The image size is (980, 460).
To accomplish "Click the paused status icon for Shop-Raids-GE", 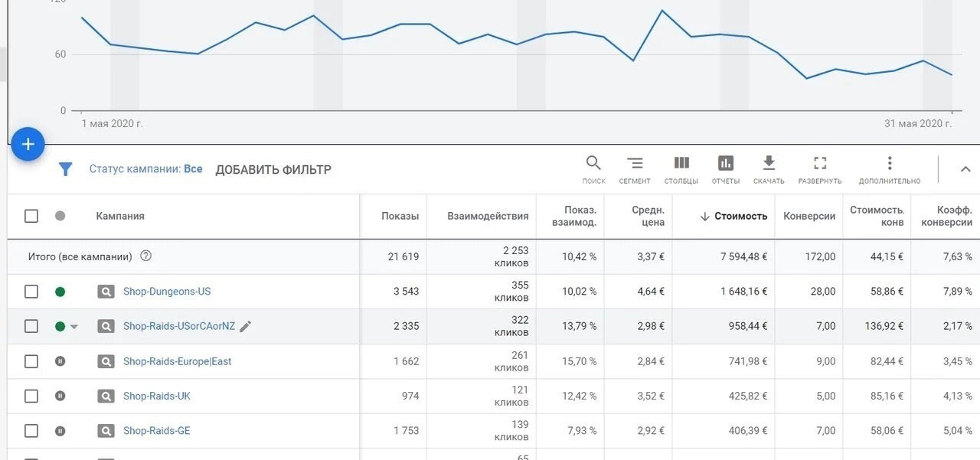I will [60, 431].
